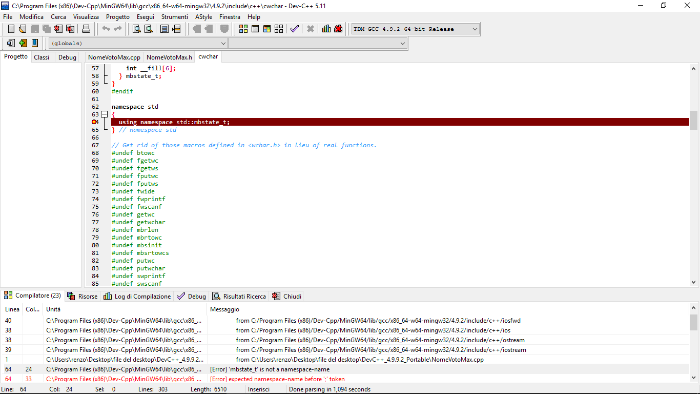The height and width of the screenshot is (394, 700).
Task: Open the Finestra menu
Action: [x=230, y=17]
